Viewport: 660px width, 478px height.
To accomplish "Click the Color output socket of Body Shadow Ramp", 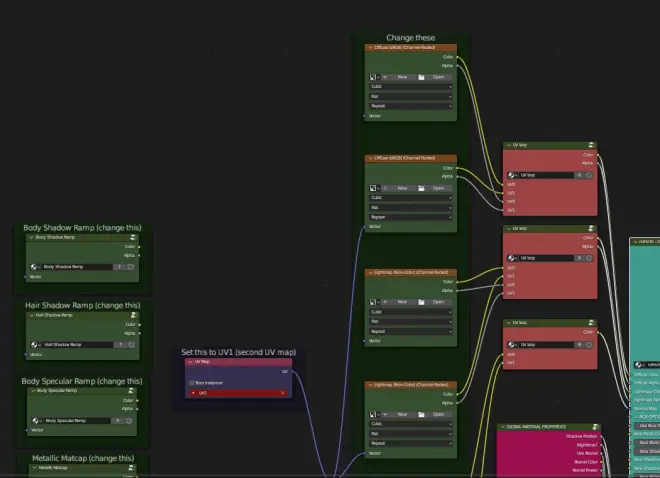I will point(139,247).
